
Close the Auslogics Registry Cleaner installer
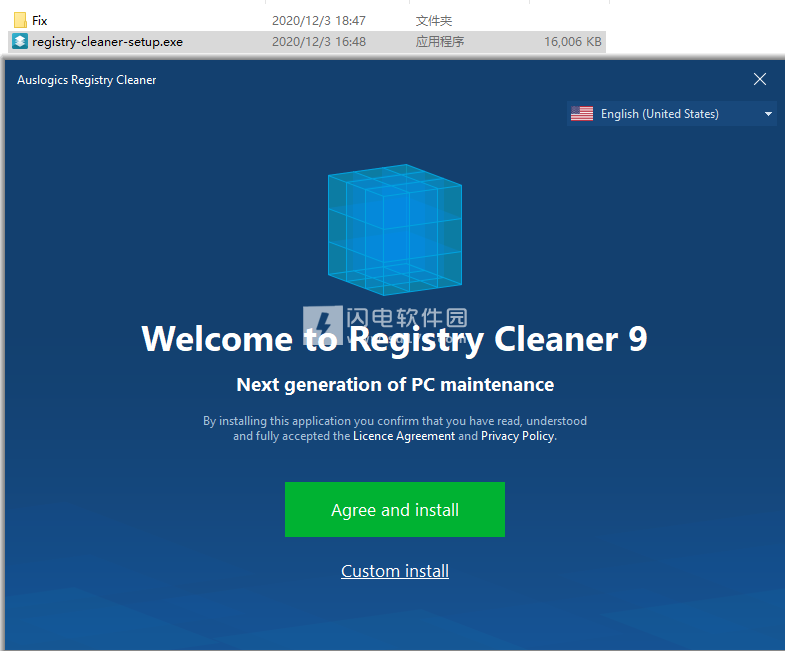point(759,79)
